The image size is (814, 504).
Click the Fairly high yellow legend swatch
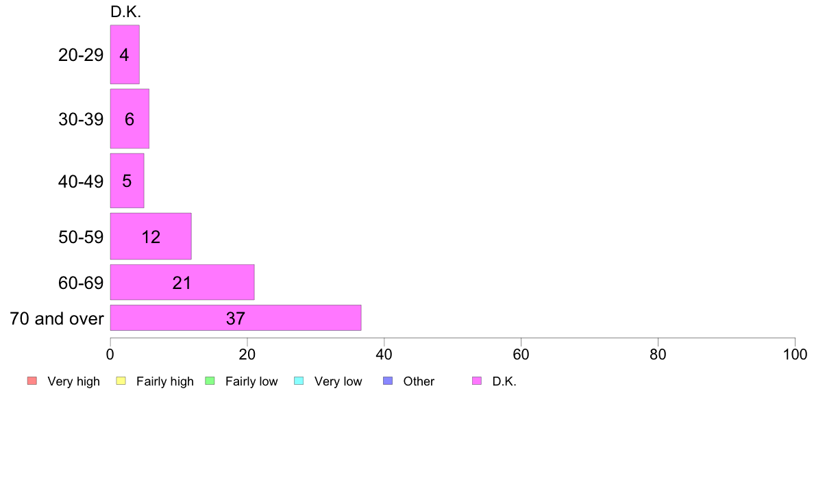coord(121,381)
